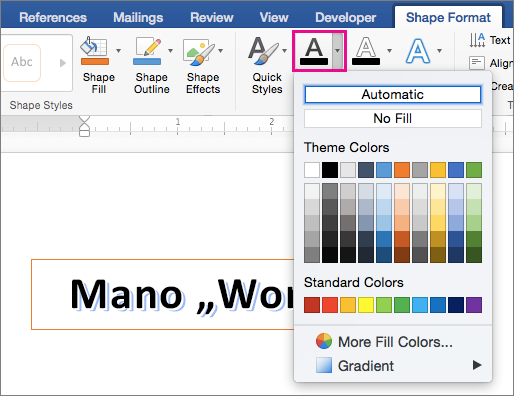Click the text box containing Mano

(x=163, y=295)
